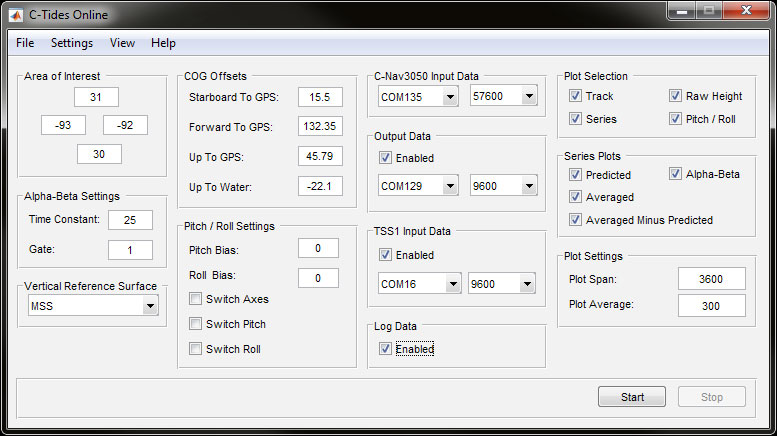Toggle the Log Data Enabled checkbox
777x436 pixels.
point(386,349)
